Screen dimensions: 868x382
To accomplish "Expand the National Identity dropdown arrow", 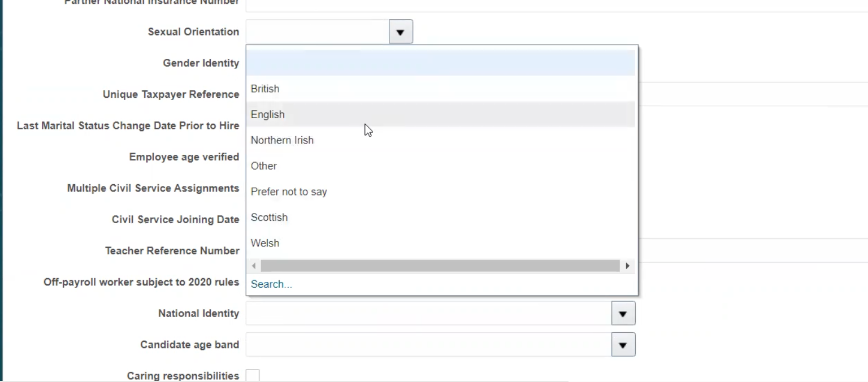I will tap(623, 314).
